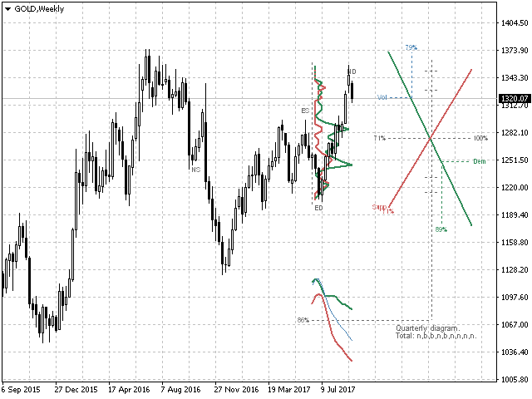Viewport: 532px width, 399px height.
Task: Click the 1036.40 price scale value
Action: click(x=515, y=352)
